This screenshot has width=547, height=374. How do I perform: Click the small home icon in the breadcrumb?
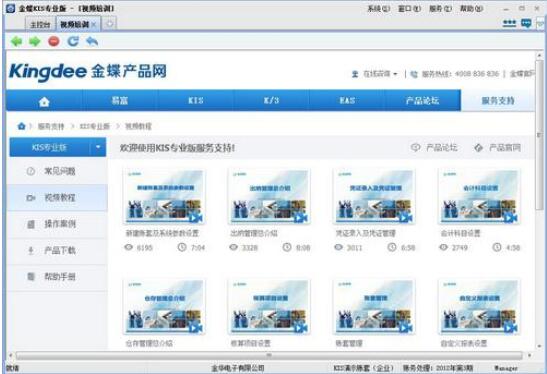[x=21, y=126]
